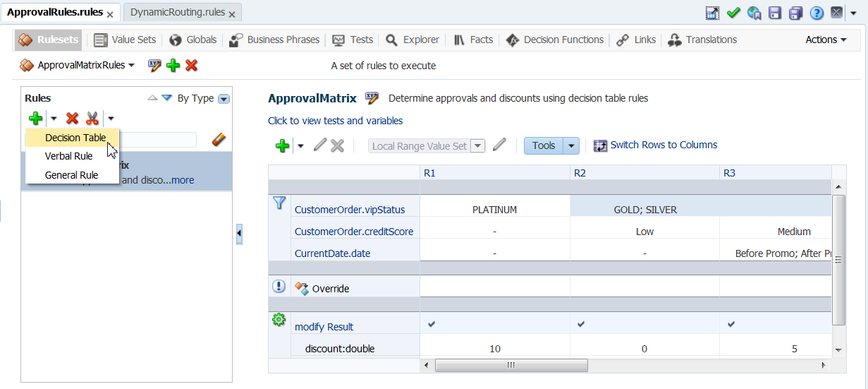Close the ApprovalRules.rules tab
Viewport: 868px width, 389px height.
point(110,14)
